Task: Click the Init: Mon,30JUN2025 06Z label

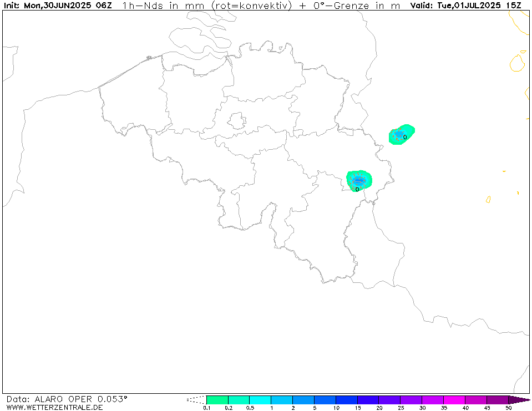Action: click(x=58, y=6)
